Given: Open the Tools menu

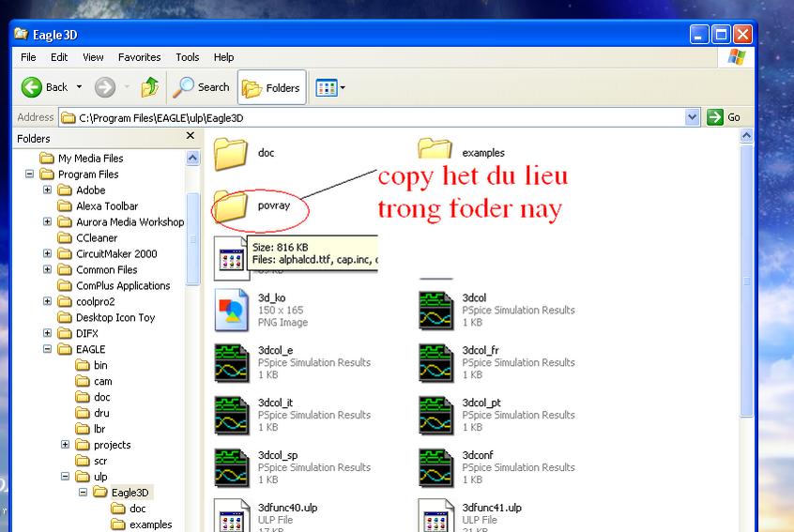Looking at the screenshot, I should coord(188,57).
